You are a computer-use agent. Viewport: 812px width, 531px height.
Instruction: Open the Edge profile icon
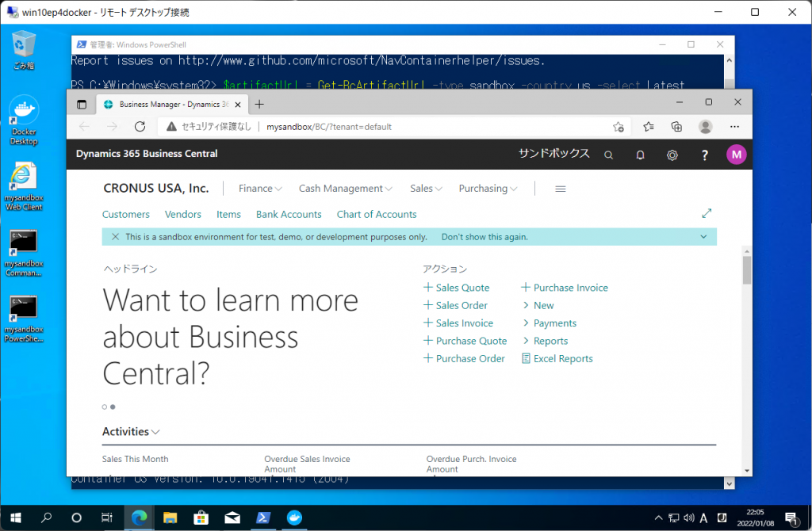pos(705,127)
